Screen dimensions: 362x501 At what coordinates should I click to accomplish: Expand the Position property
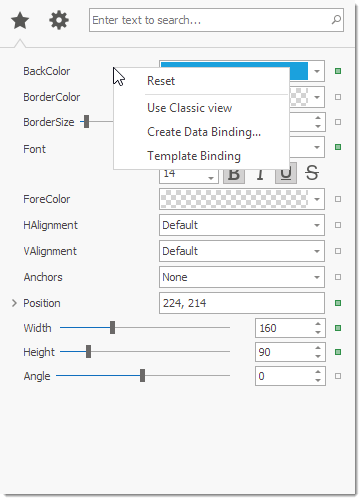pos(14,303)
